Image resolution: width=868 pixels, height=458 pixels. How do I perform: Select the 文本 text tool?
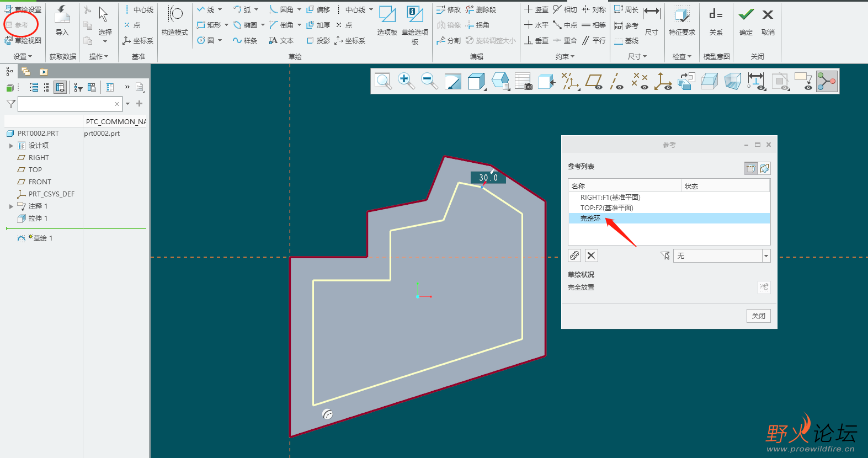point(281,40)
